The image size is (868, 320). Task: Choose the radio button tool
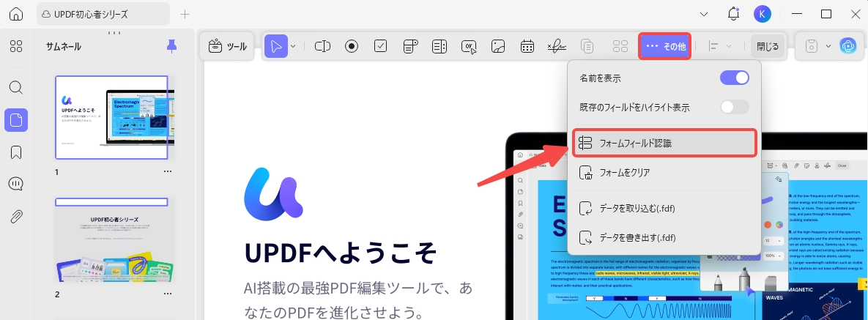pyautogui.click(x=352, y=47)
